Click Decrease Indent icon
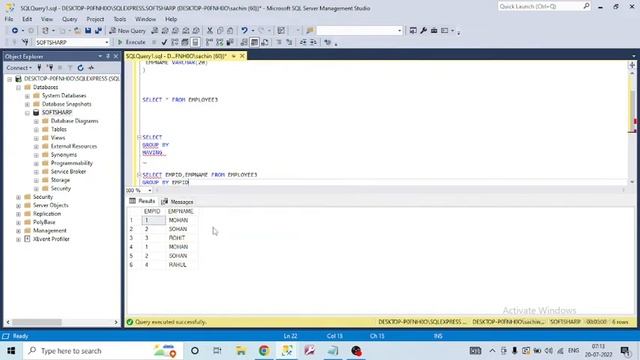The width and height of the screenshot is (640, 360). (x=303, y=42)
